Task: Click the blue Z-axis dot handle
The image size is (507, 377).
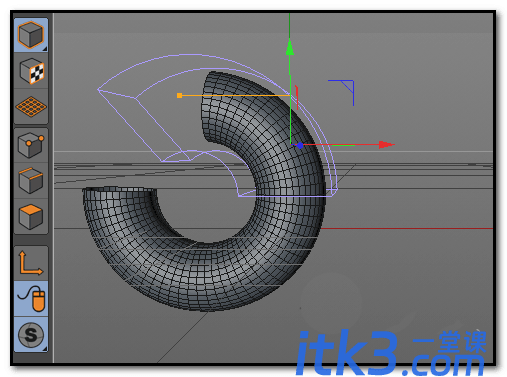Action: [x=300, y=145]
